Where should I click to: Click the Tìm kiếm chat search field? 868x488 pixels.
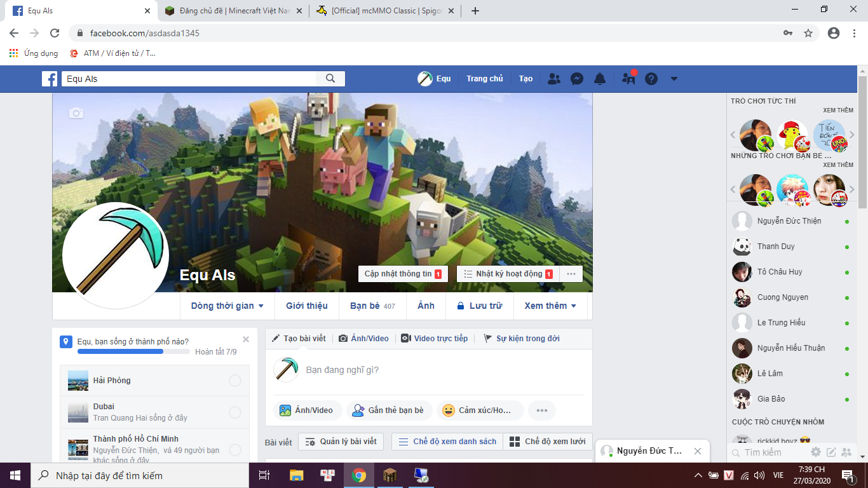[x=769, y=452]
